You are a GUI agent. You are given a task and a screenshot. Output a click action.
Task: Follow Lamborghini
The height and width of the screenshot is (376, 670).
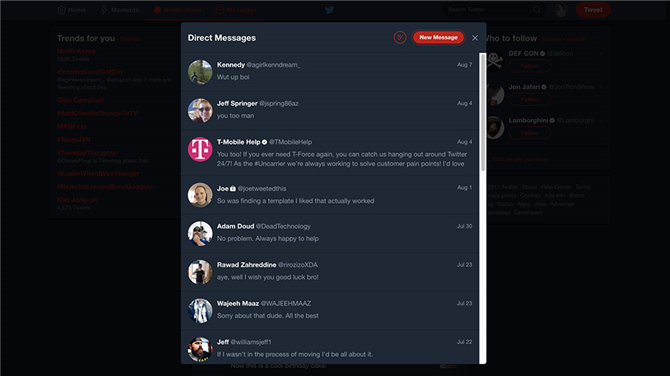[x=529, y=133]
